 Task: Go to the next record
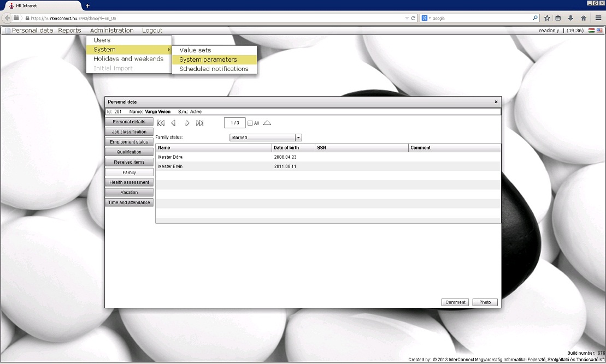187,123
